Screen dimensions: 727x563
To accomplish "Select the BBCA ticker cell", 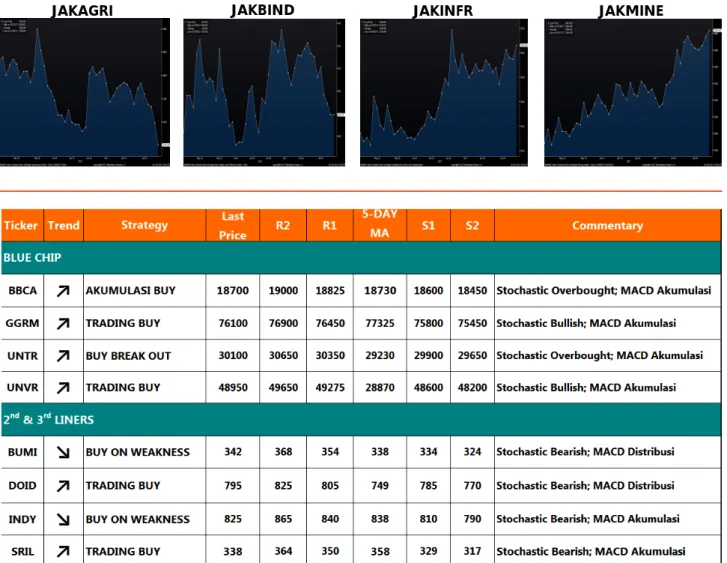I will click(x=22, y=291).
